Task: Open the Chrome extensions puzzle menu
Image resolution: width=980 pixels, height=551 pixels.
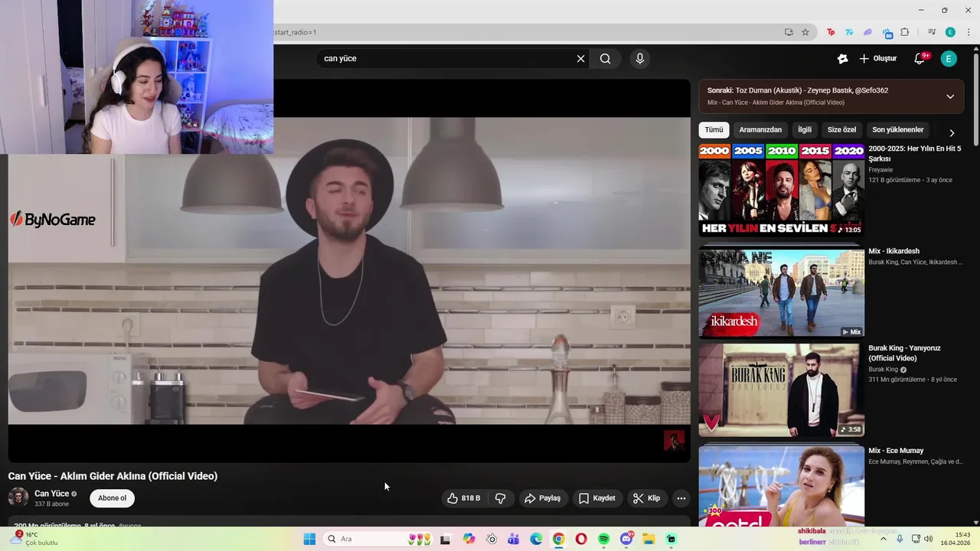Action: [x=905, y=32]
